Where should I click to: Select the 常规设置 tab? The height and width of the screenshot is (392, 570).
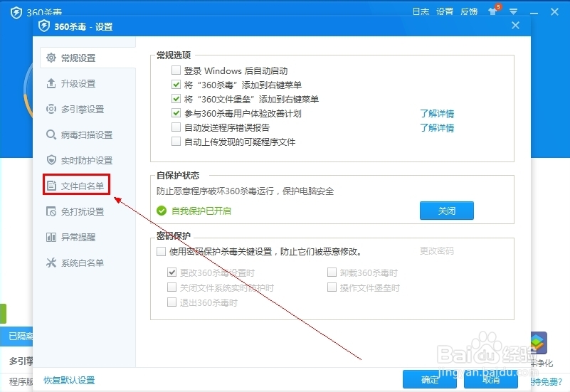[x=88, y=58]
